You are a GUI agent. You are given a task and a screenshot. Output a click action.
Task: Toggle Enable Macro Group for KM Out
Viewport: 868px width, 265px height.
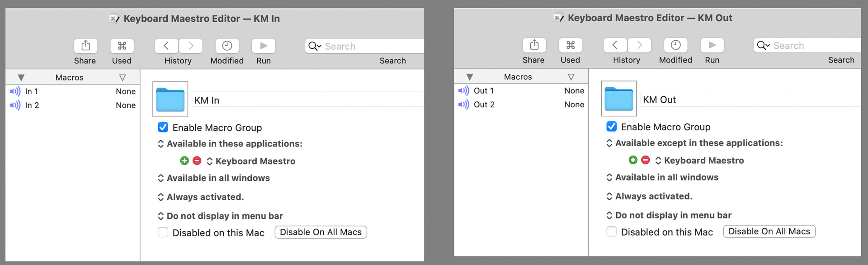coord(611,126)
